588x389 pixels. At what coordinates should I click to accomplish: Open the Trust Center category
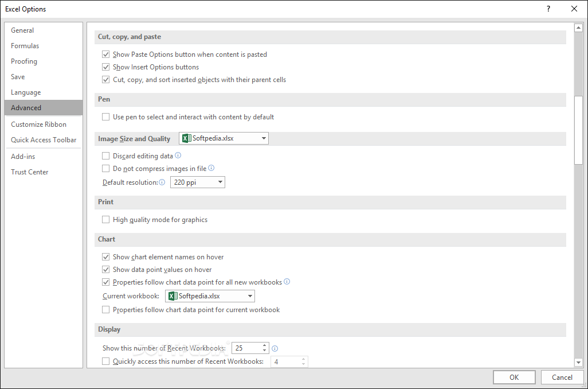pos(44,172)
